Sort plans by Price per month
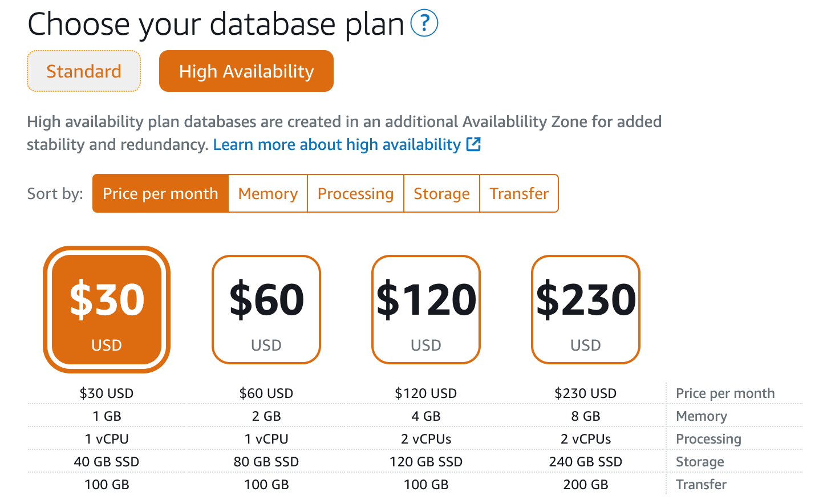Viewport: 819px width, 504px height. point(160,193)
